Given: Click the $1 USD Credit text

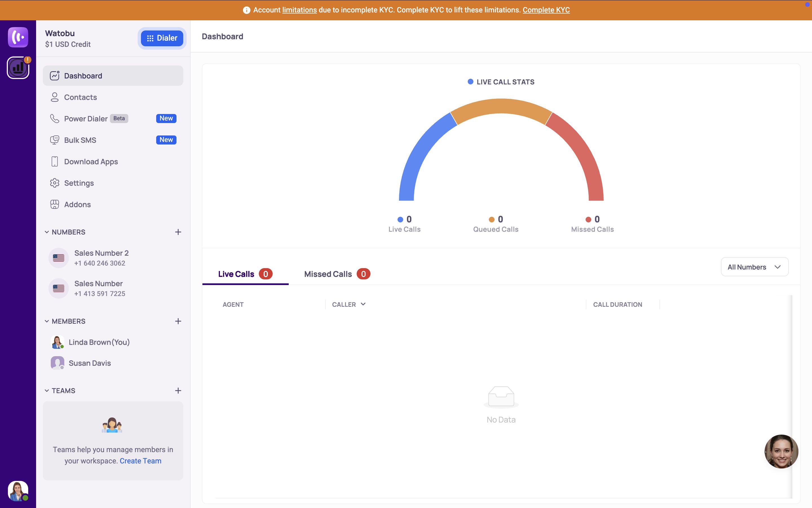Looking at the screenshot, I should 68,44.
